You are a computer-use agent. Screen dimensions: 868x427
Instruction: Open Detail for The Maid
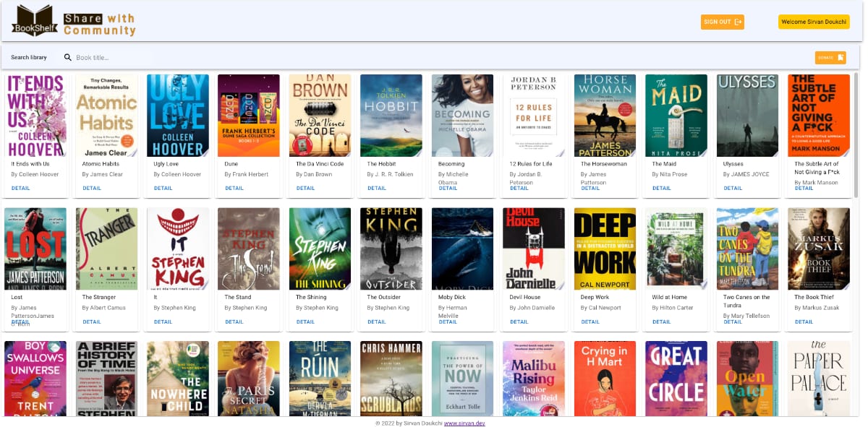point(662,188)
